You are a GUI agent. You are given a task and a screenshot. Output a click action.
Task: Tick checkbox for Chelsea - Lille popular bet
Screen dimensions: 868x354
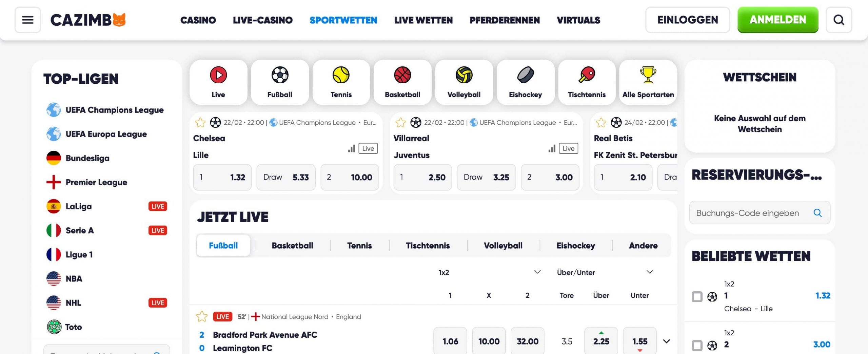(697, 297)
